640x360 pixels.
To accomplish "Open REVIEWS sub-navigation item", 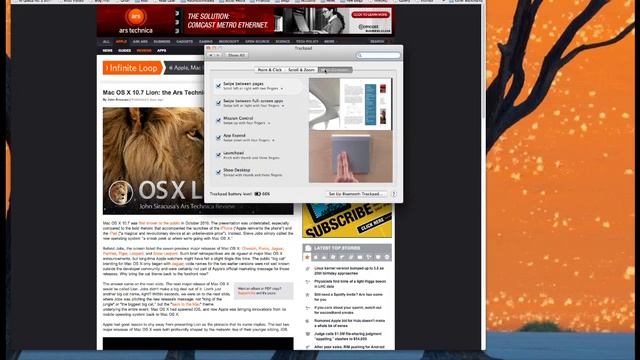I will (x=144, y=51).
